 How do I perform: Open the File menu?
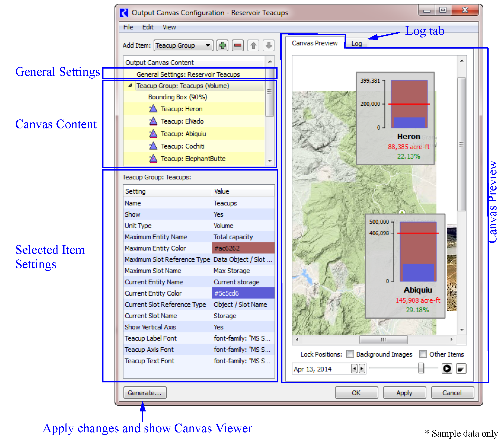tap(128, 27)
